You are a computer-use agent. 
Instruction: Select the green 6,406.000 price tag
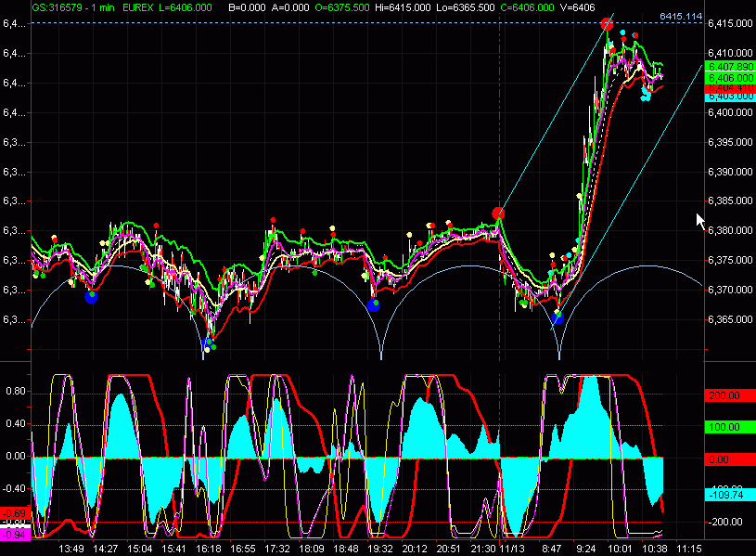pos(730,78)
